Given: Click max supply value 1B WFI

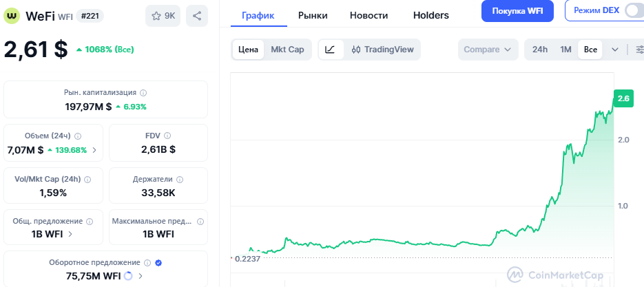Looking at the screenshot, I should coord(158,234).
